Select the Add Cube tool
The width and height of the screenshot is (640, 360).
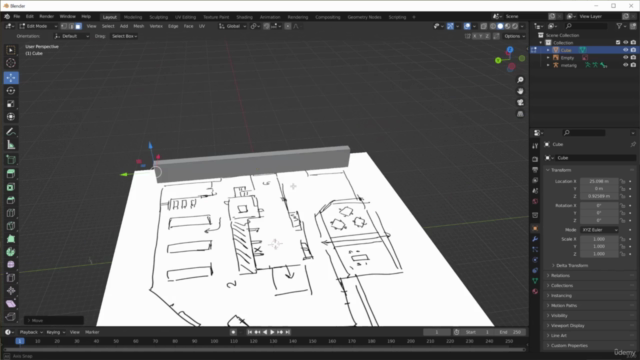point(11,160)
